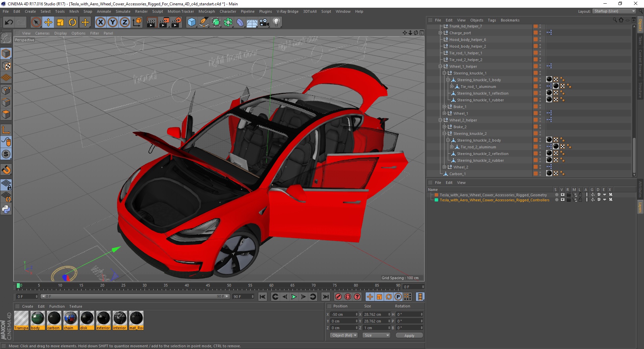Toggle X axis lock
The image size is (644, 349).
pyautogui.click(x=100, y=22)
